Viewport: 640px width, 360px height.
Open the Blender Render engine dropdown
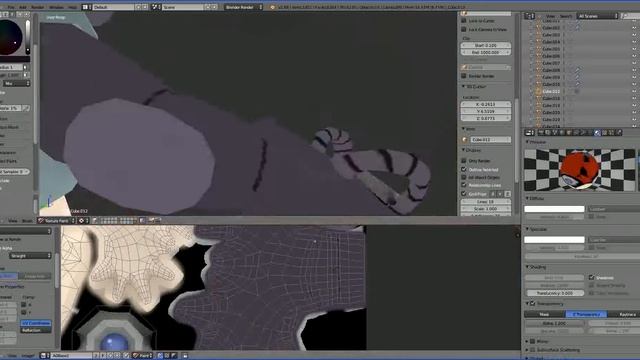click(244, 7)
